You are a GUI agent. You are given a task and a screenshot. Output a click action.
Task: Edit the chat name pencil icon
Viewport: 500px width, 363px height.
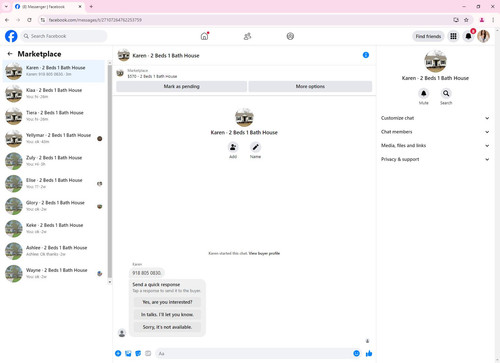[255, 147]
